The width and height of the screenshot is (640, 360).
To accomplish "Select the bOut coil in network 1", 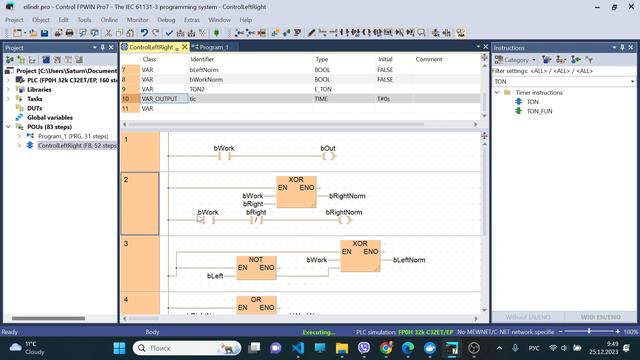I will (x=328, y=156).
